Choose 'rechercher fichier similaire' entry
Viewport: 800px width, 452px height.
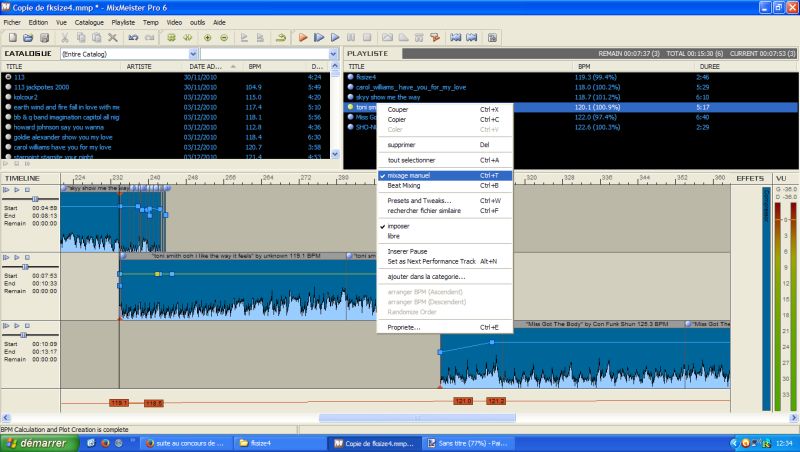445,211
